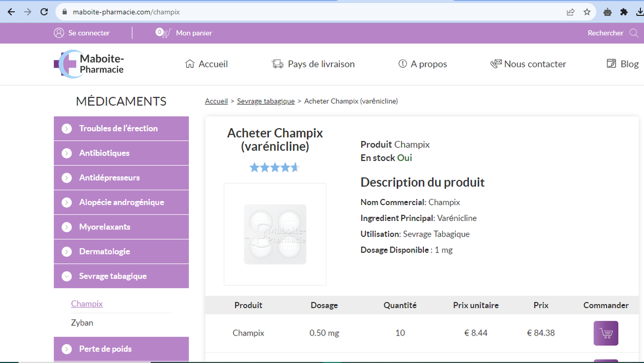Open Pays de livraison menu item
The image size is (644, 363).
[313, 64]
